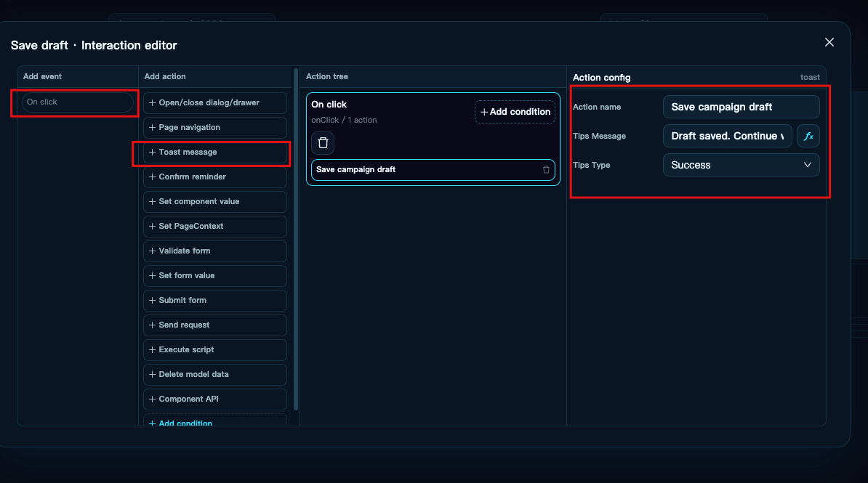Image resolution: width=868 pixels, height=483 pixels.
Task: Click the Add action column header
Action: tap(165, 76)
